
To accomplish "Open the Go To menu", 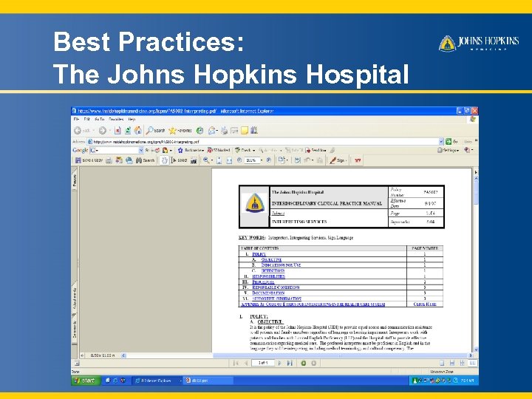I will (100, 120).
